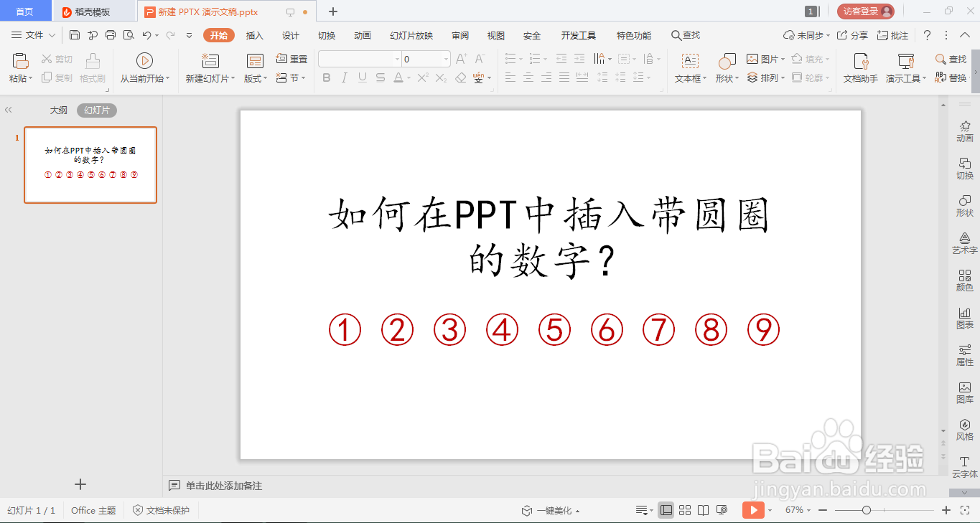Switch to the 插入 (Insert) ribbon tab
This screenshot has height=523, width=980.
(254, 34)
